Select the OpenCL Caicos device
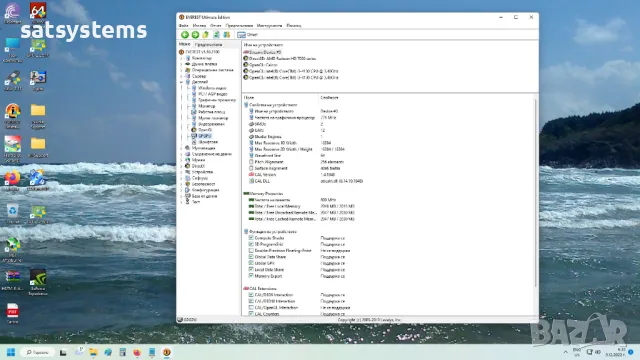Viewport: 640px width, 360px height. click(x=260, y=64)
